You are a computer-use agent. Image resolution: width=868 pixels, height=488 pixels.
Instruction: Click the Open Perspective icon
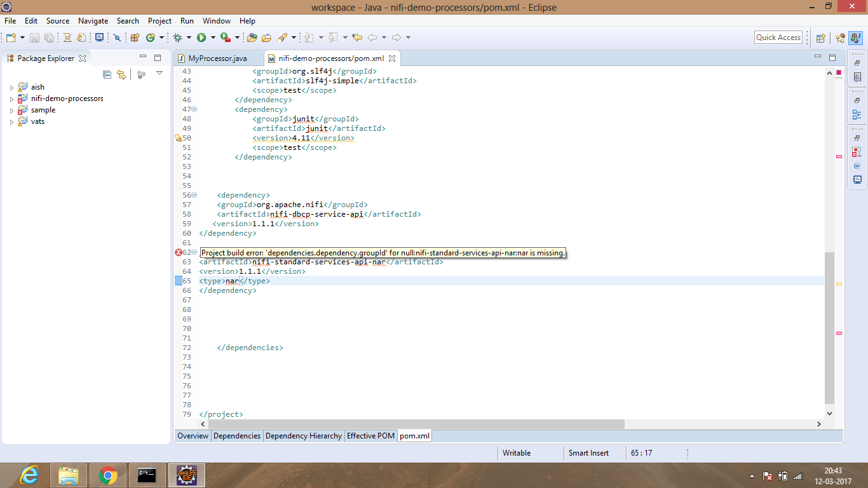click(820, 38)
